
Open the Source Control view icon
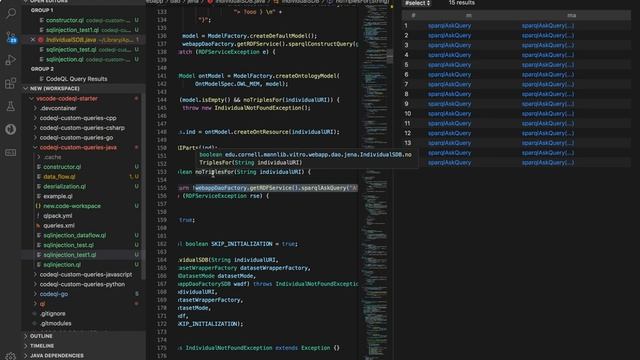pyautogui.click(x=11, y=38)
